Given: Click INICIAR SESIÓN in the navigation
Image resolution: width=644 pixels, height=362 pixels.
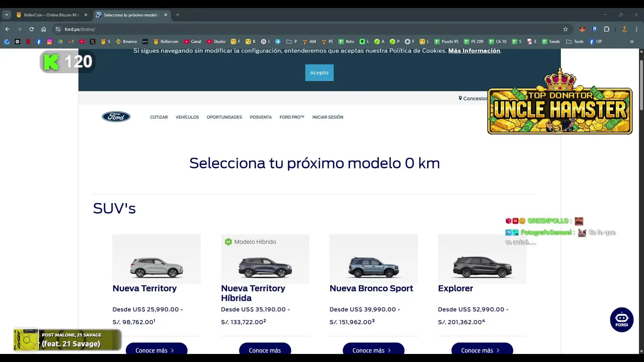Looking at the screenshot, I should click(x=328, y=117).
